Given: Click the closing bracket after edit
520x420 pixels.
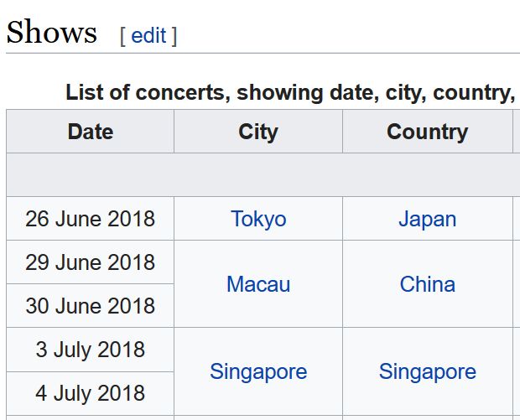Looking at the screenshot, I should click(174, 36).
